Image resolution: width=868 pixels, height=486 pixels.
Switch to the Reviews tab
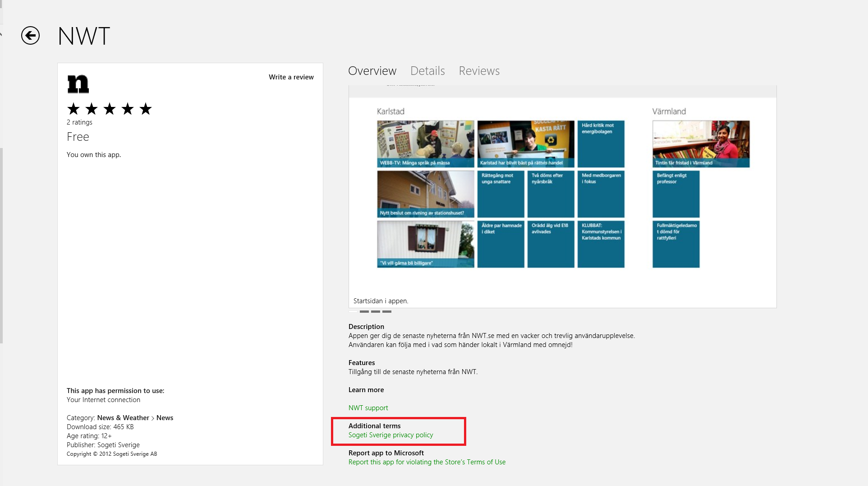[x=479, y=71]
